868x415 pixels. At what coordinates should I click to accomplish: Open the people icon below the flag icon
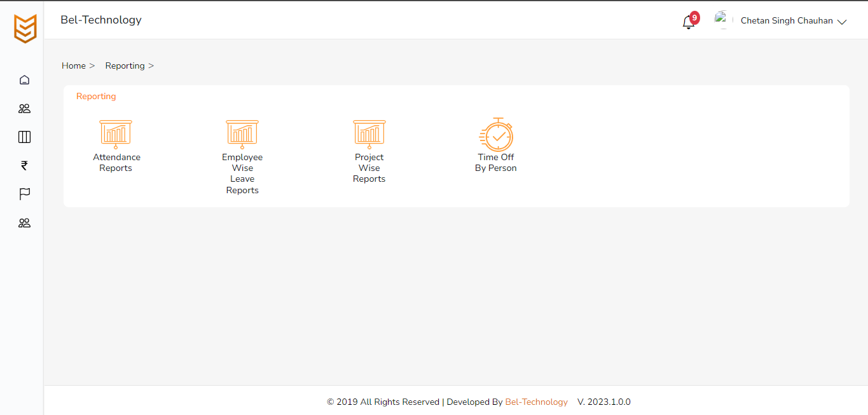click(x=24, y=223)
